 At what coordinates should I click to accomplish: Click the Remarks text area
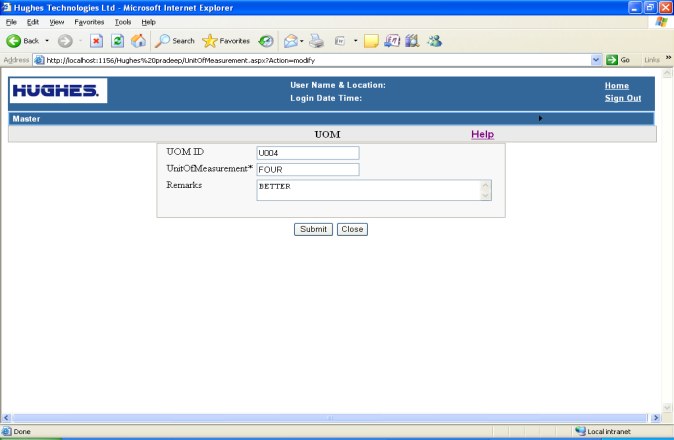[x=368, y=190]
